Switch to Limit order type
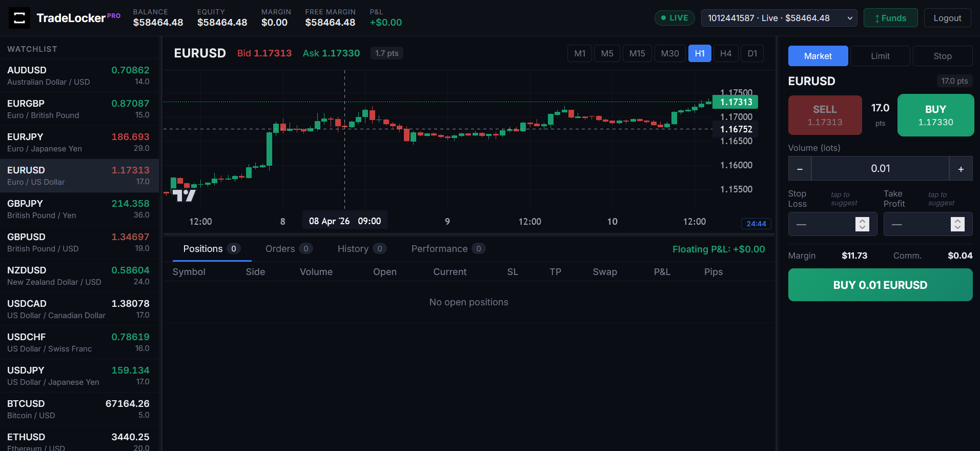Screen dimensions: 980x451 [x=880, y=56]
